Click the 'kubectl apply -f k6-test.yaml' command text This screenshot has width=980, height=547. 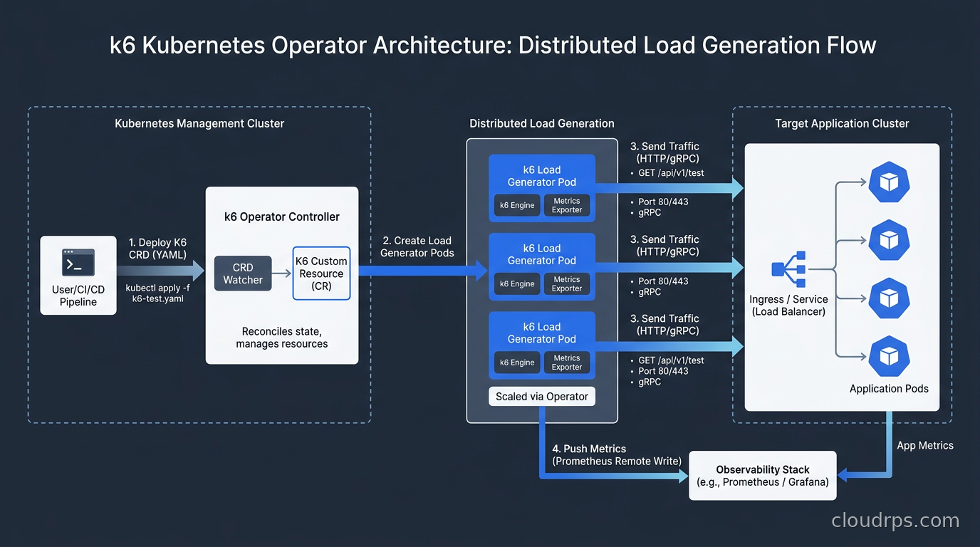pos(158,293)
